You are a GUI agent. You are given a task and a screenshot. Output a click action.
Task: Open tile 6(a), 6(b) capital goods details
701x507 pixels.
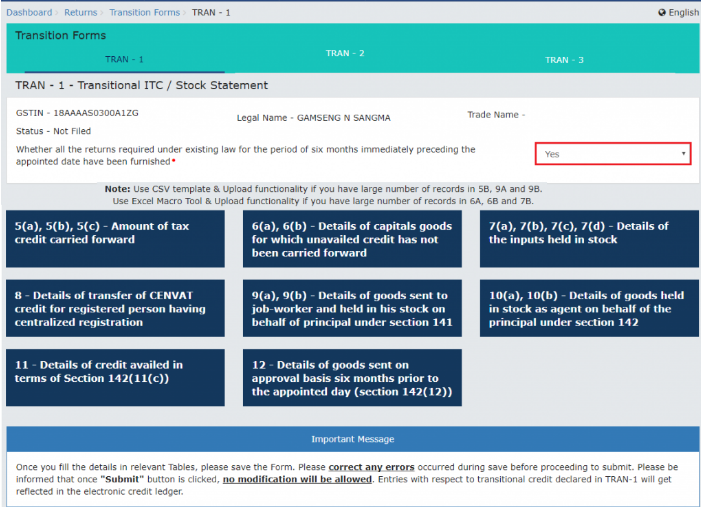point(352,239)
